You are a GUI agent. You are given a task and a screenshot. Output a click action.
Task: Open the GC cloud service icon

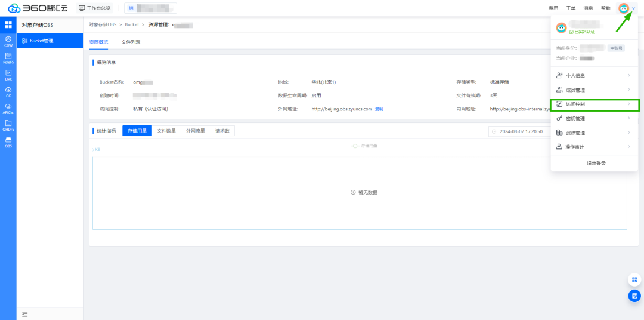click(8, 92)
